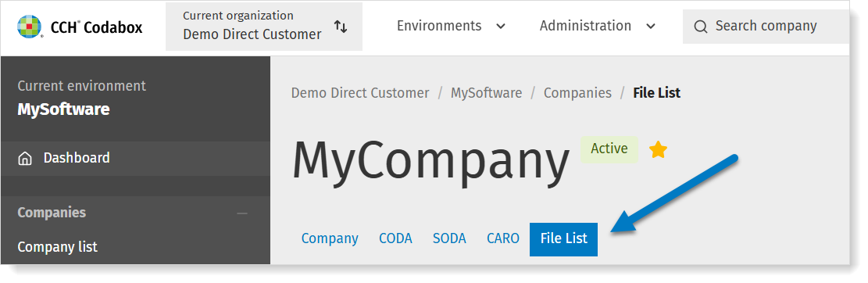The image size is (868, 283).
Task: Collapse the Companies sidebar section
Action: coord(242,213)
